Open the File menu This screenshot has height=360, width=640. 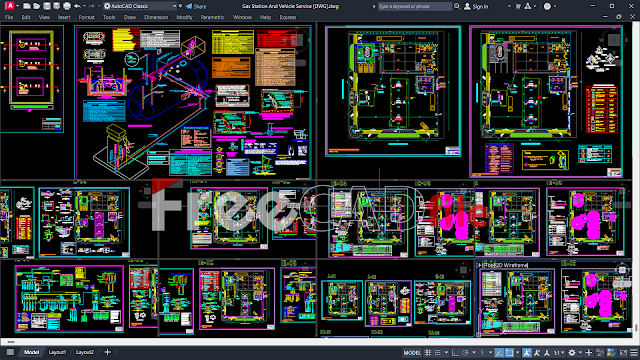(9, 17)
